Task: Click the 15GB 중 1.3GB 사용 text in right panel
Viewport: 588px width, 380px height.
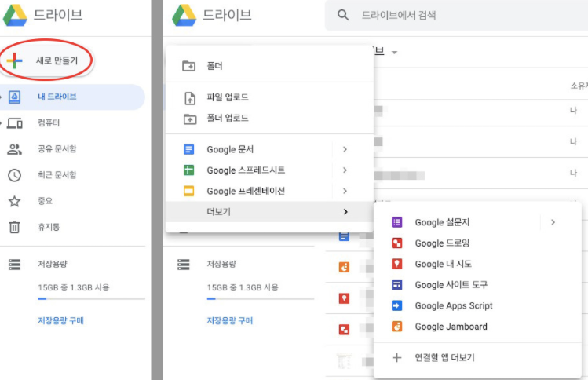Action: click(x=243, y=287)
